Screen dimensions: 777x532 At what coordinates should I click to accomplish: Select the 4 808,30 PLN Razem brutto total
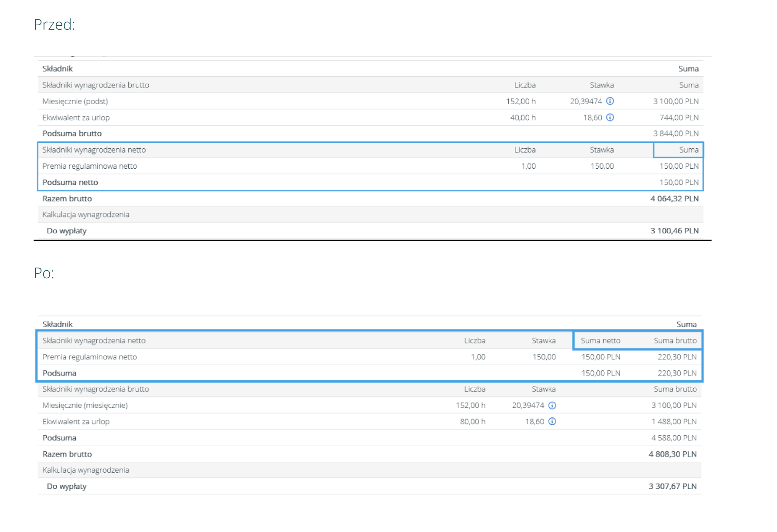pos(672,454)
